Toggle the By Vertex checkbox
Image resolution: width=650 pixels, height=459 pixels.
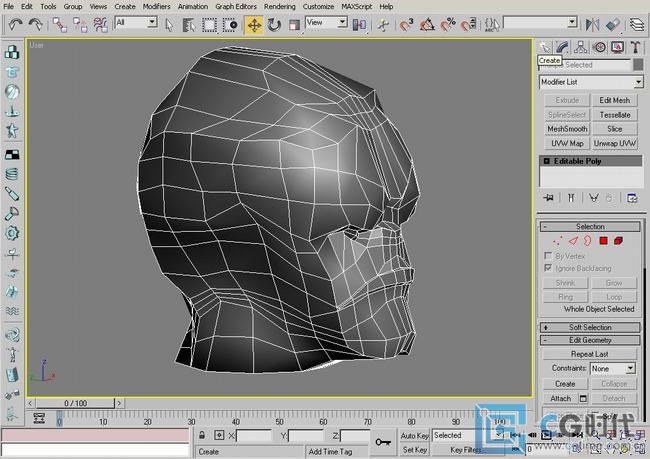click(x=548, y=255)
